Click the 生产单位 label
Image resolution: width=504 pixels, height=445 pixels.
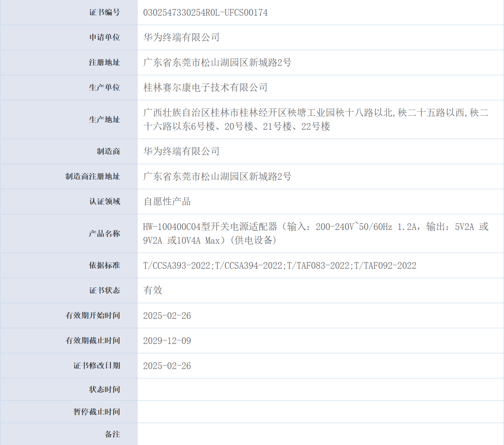pyautogui.click(x=105, y=88)
